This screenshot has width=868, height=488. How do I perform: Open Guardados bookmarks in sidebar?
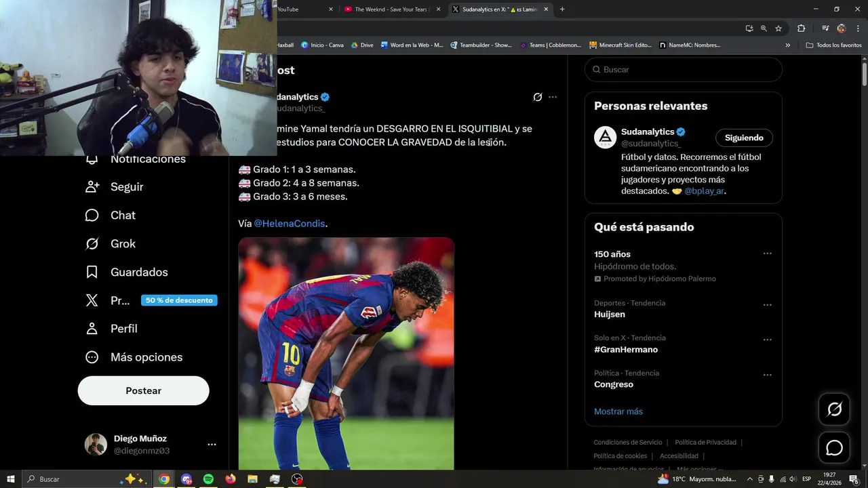tap(126, 272)
